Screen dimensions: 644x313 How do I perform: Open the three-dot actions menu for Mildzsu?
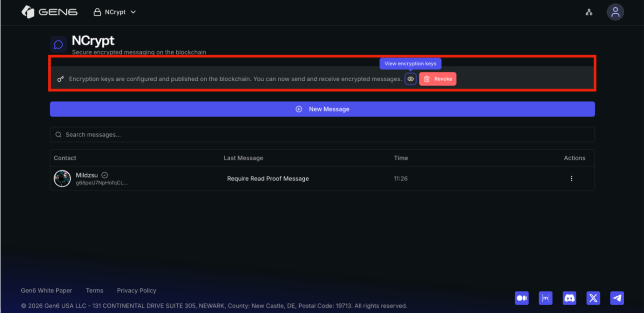[x=571, y=179]
